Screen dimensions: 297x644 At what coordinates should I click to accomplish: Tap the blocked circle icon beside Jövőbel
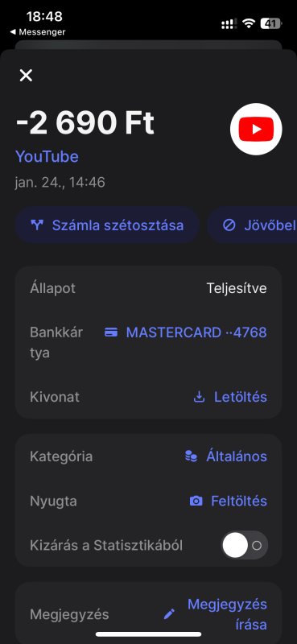[229, 225]
